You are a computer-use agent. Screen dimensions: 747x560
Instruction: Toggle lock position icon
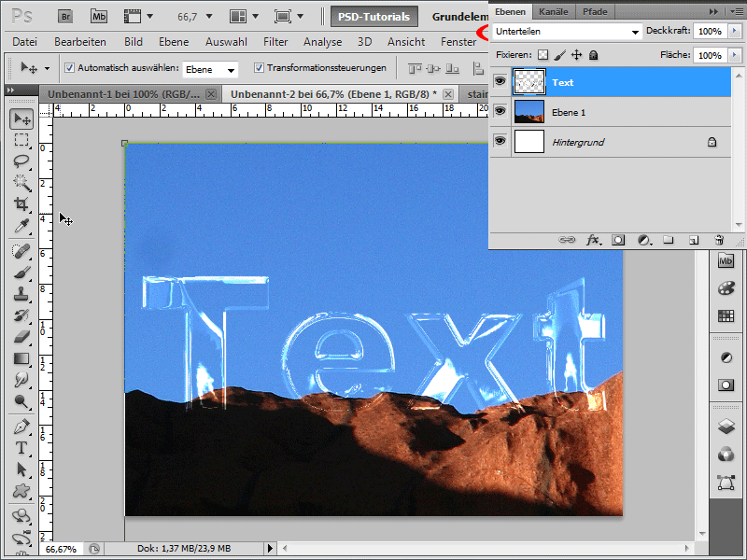(576, 55)
